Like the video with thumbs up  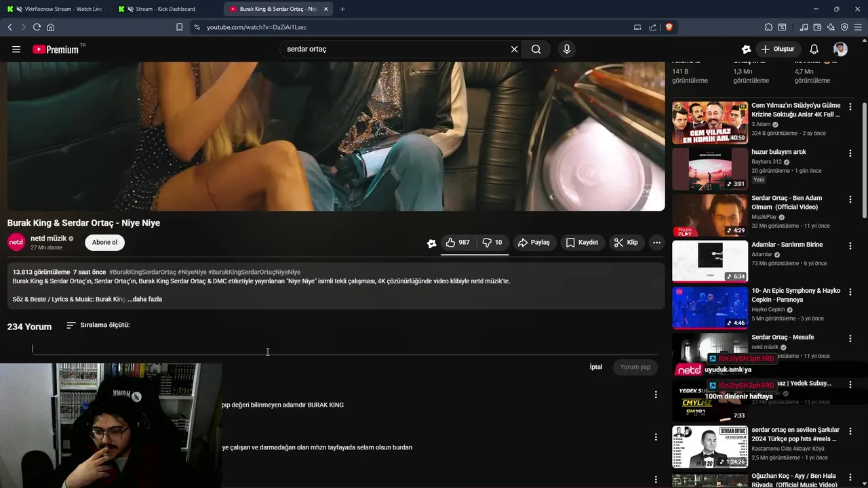point(458,242)
